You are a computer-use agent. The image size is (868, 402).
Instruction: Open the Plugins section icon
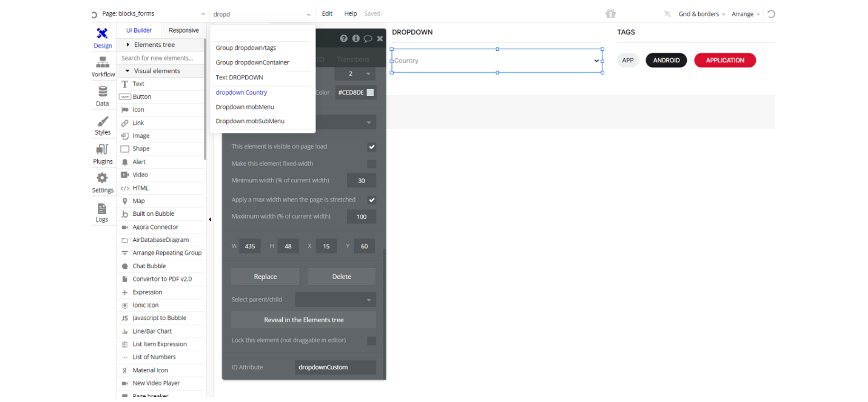(102, 150)
